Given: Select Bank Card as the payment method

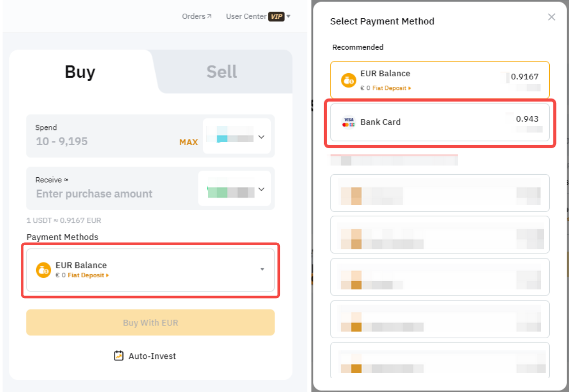Looking at the screenshot, I should pos(439,122).
